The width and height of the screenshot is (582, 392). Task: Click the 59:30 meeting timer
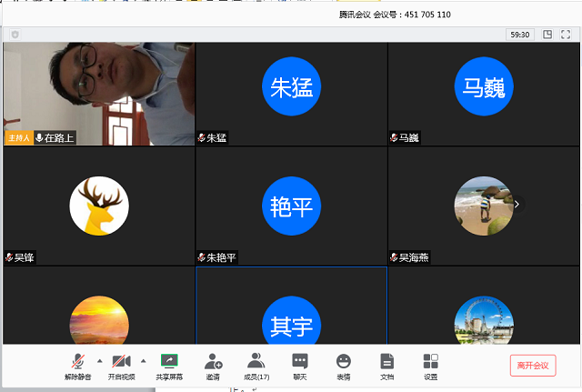pos(520,35)
